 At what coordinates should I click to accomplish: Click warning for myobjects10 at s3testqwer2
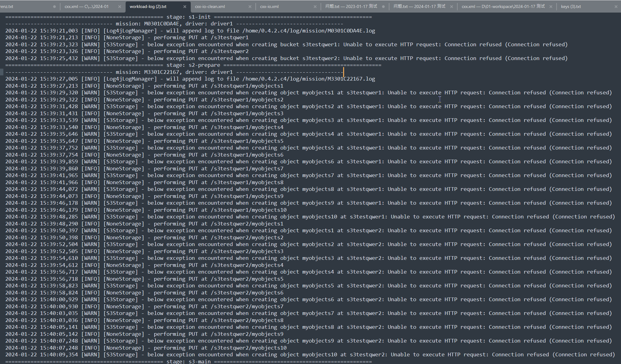click(310, 355)
